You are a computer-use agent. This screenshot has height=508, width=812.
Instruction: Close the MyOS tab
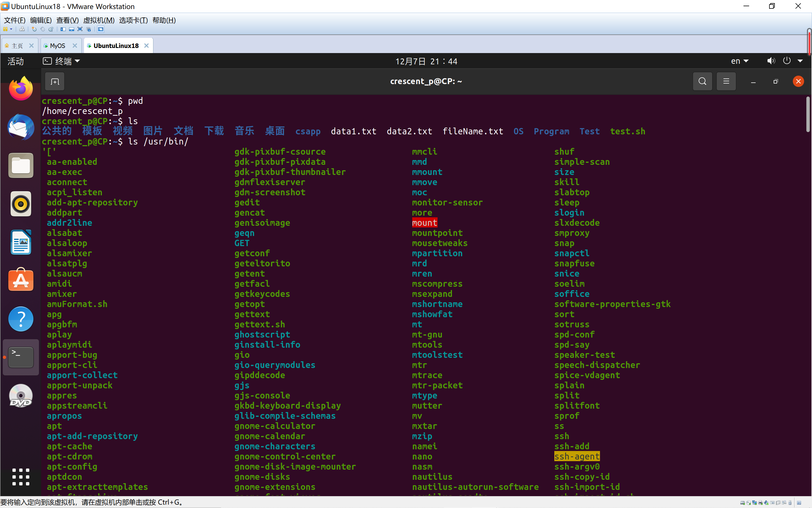[75, 46]
